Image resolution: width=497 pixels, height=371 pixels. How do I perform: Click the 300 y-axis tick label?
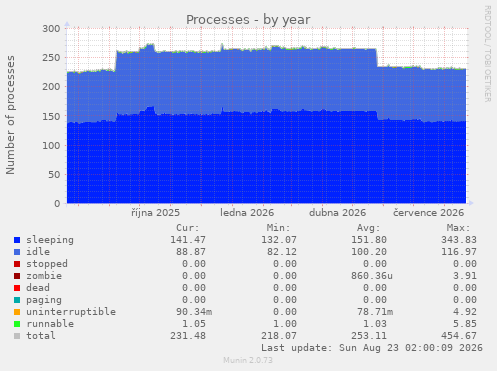51,29
